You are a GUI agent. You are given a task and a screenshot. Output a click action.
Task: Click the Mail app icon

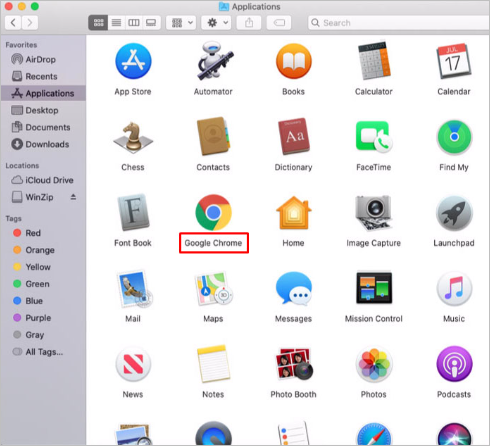point(134,289)
